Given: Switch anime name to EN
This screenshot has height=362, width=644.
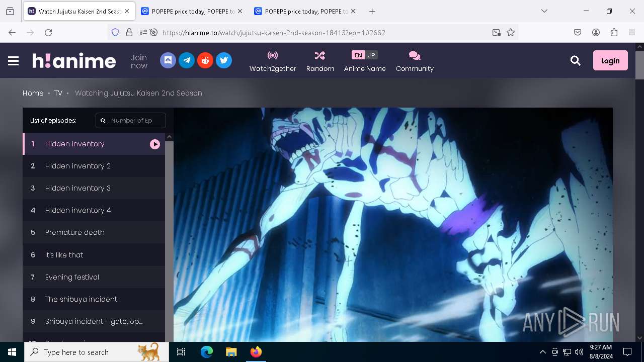Looking at the screenshot, I should pos(358,55).
